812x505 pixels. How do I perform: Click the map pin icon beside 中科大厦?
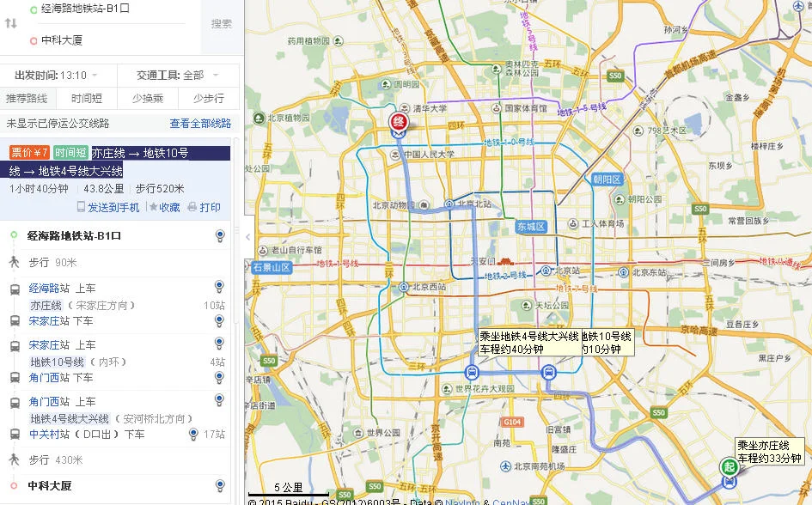pyautogui.click(x=219, y=485)
